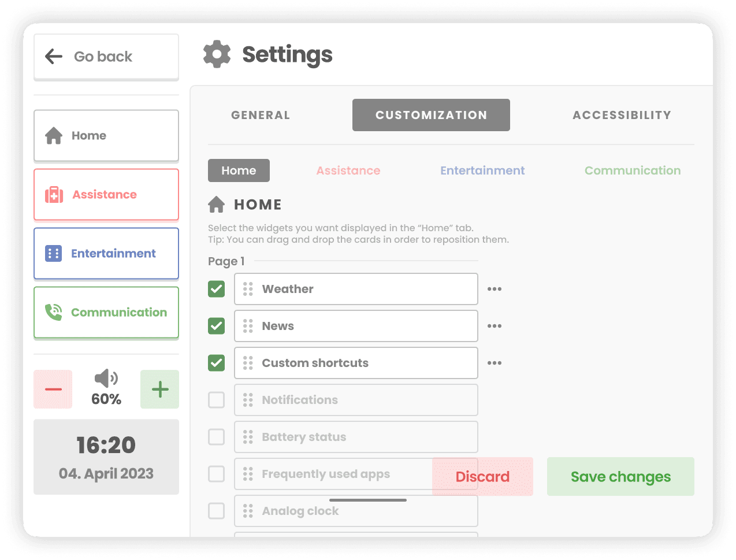Viewport: 736px width, 560px height.
Task: Click the Communication phone icon
Action: click(x=54, y=312)
